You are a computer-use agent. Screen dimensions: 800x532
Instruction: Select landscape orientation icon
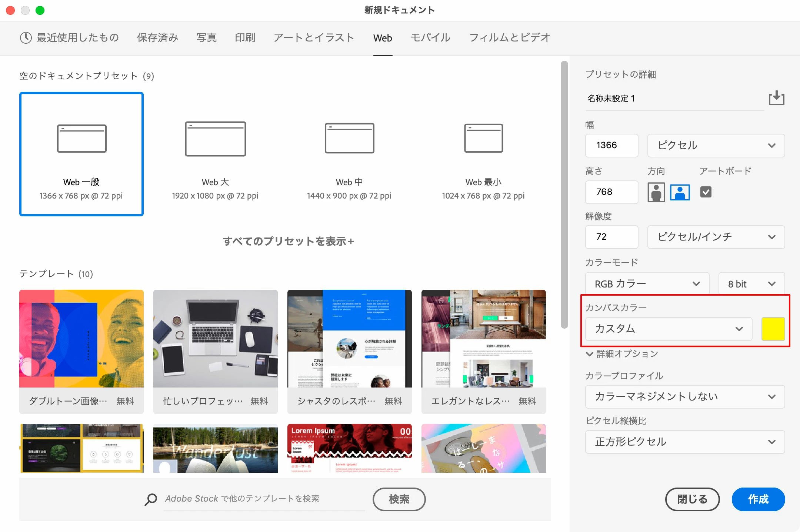point(680,192)
